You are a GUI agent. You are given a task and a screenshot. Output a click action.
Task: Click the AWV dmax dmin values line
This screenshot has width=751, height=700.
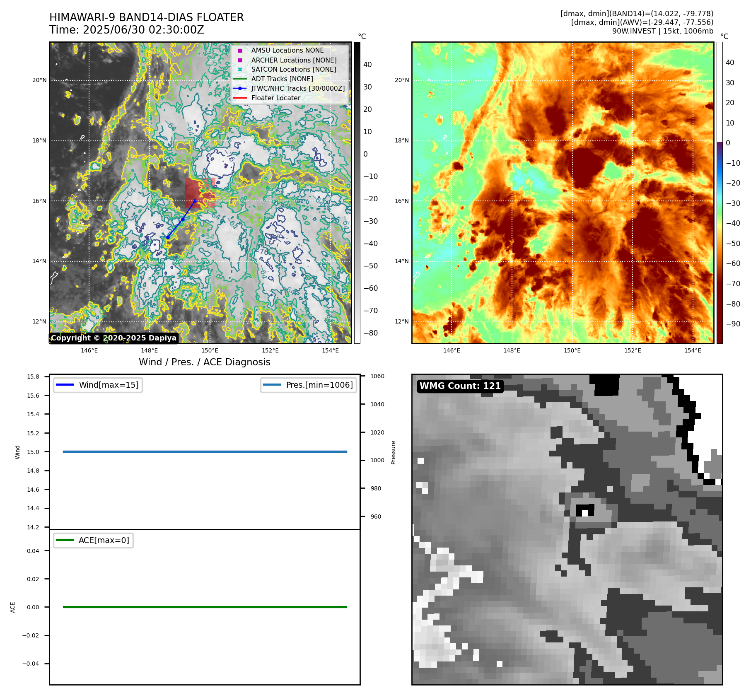coord(642,22)
